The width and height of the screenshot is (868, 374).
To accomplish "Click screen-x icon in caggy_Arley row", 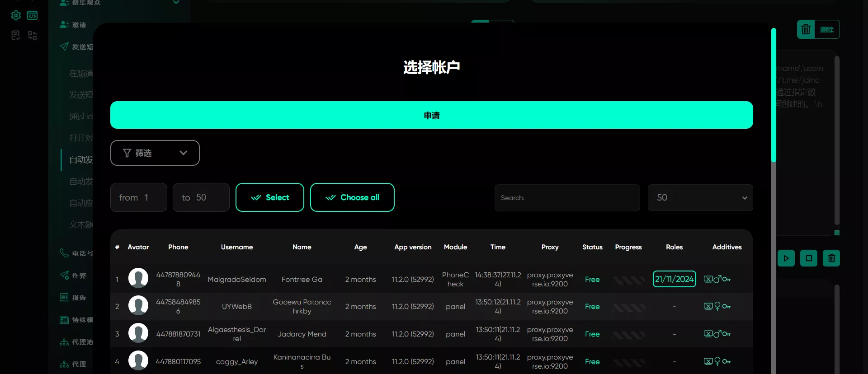I will 708,362.
